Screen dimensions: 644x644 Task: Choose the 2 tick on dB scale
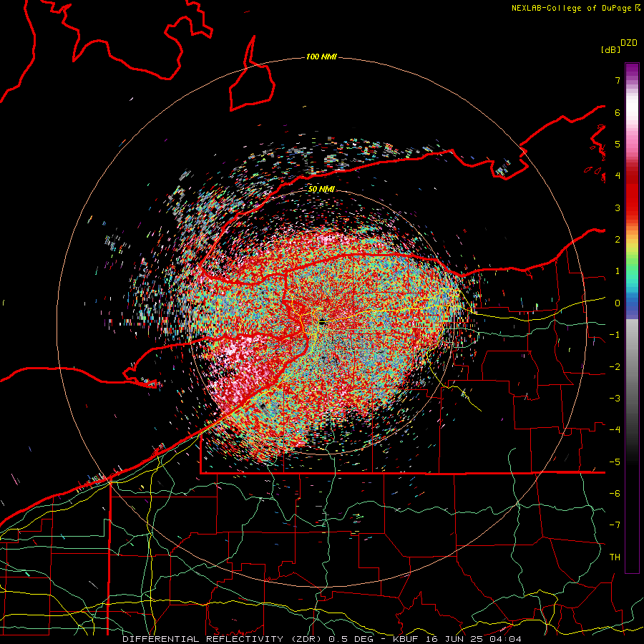pos(618,240)
